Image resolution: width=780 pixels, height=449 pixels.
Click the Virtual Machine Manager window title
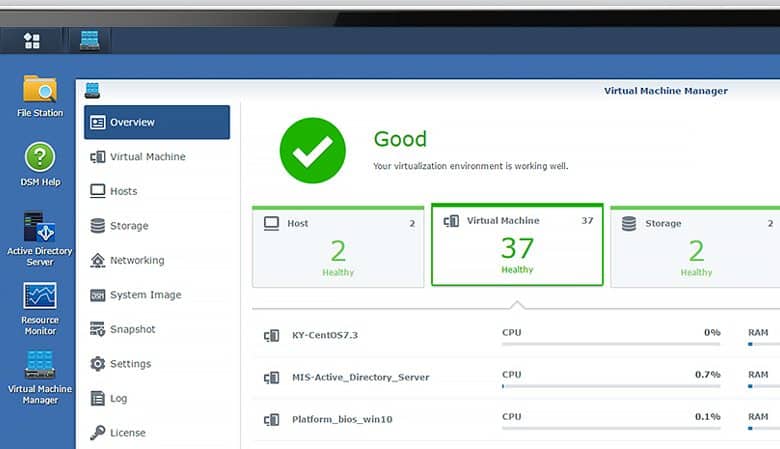coord(666,91)
